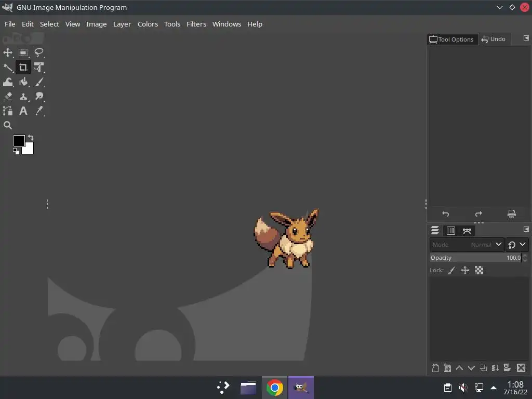Select the Bucket Fill tool
This screenshot has width=532, height=399.
[x=23, y=82]
